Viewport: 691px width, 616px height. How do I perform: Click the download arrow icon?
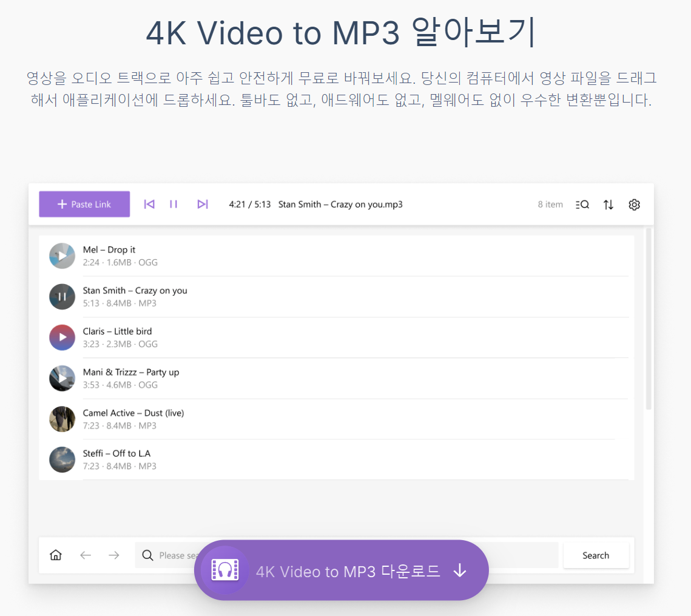coord(460,570)
